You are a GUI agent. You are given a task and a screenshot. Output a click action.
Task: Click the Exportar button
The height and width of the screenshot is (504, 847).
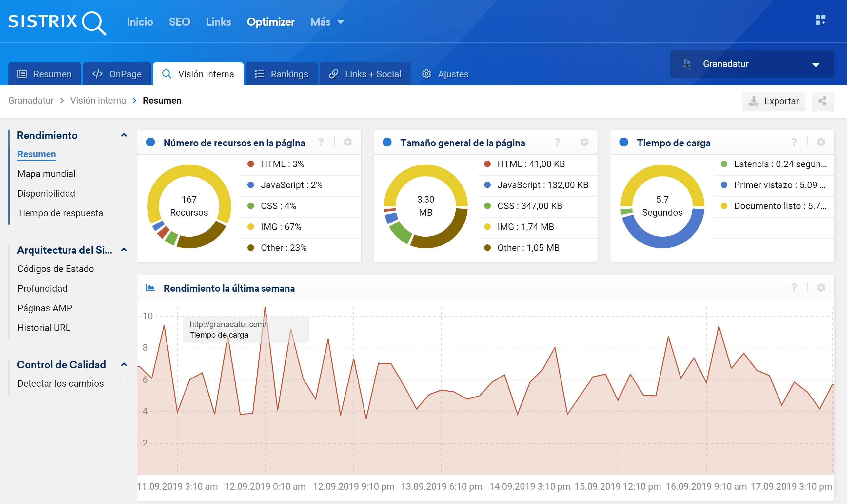pyautogui.click(x=773, y=101)
